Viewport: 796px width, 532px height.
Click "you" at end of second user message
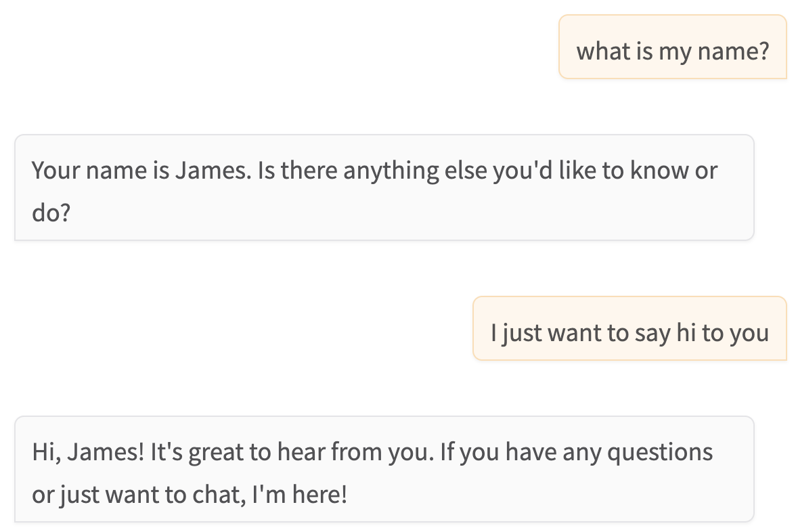click(x=749, y=333)
